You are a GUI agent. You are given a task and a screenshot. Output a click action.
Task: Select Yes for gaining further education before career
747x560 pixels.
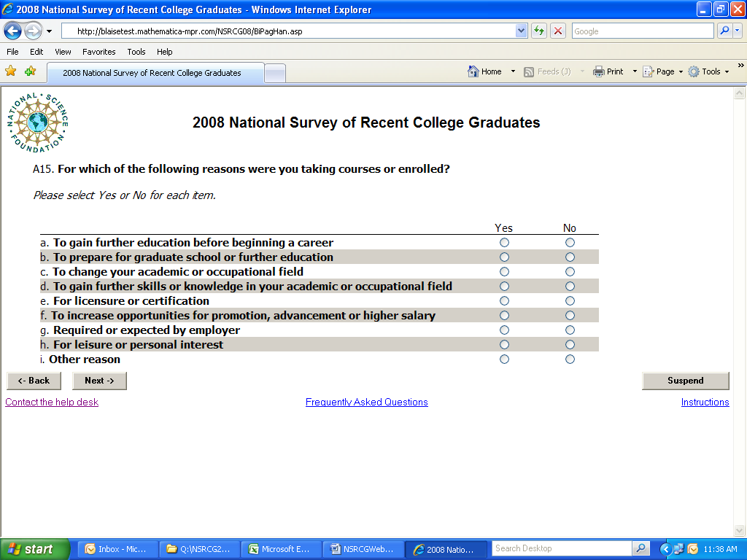tap(504, 243)
